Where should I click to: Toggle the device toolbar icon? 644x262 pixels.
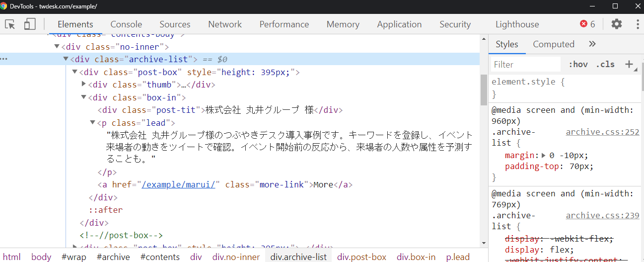[30, 24]
